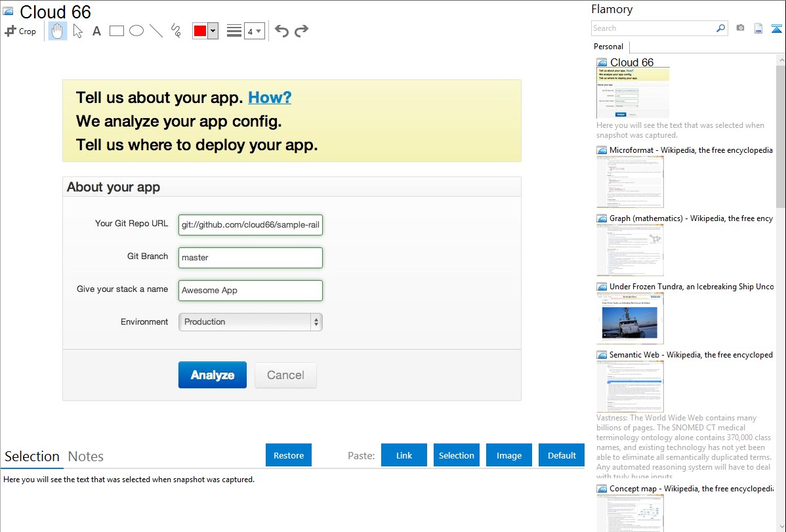Click the camera capture icon
Screen dimensions: 786x532
pos(740,28)
